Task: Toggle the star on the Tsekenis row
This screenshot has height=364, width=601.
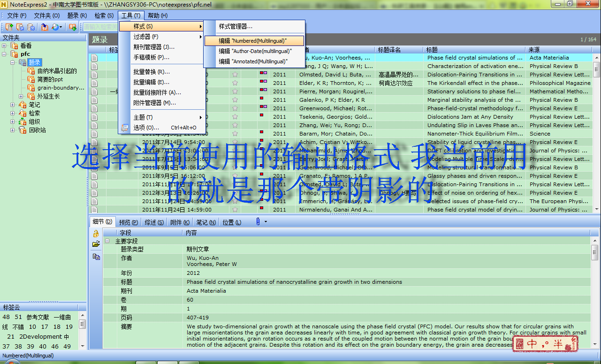Action: pos(235,117)
